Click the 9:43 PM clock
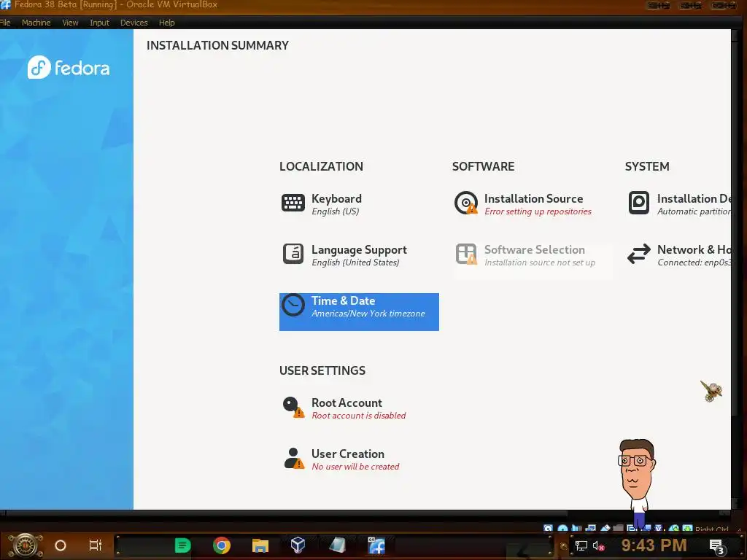747x560 pixels. 654,545
